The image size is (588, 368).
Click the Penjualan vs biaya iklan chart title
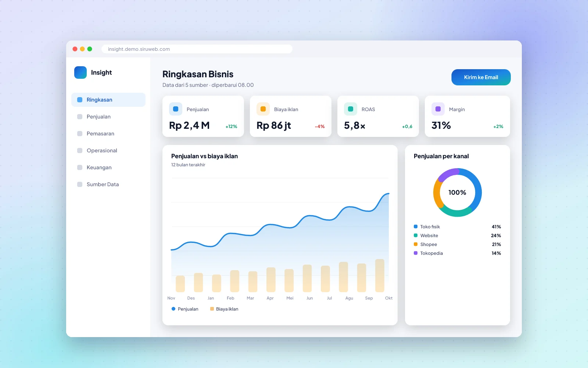(x=204, y=156)
